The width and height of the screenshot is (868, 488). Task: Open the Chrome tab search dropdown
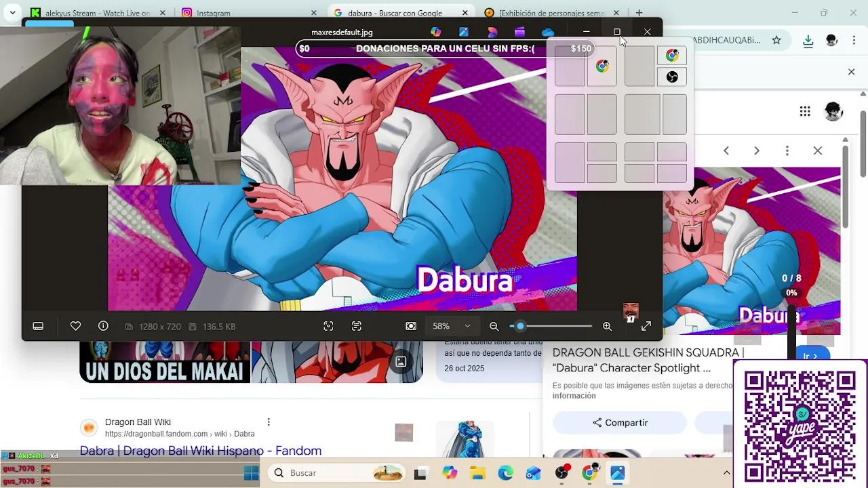click(x=12, y=13)
